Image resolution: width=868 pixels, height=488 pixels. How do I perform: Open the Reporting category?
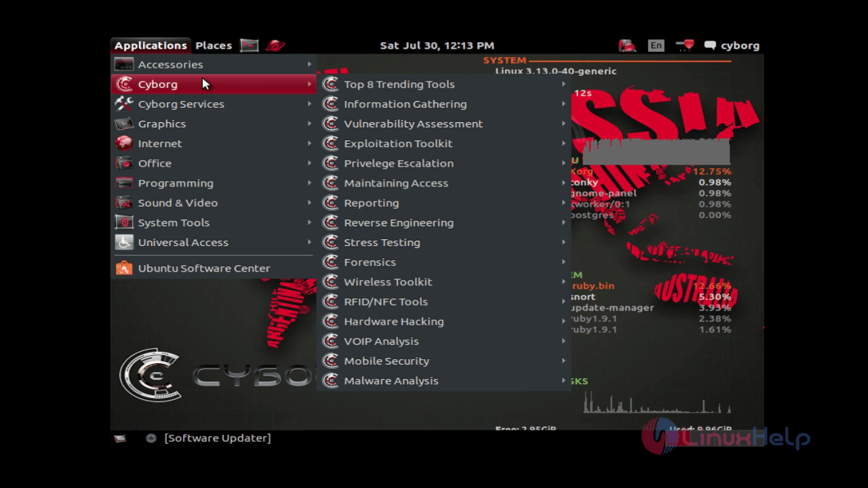pos(444,203)
